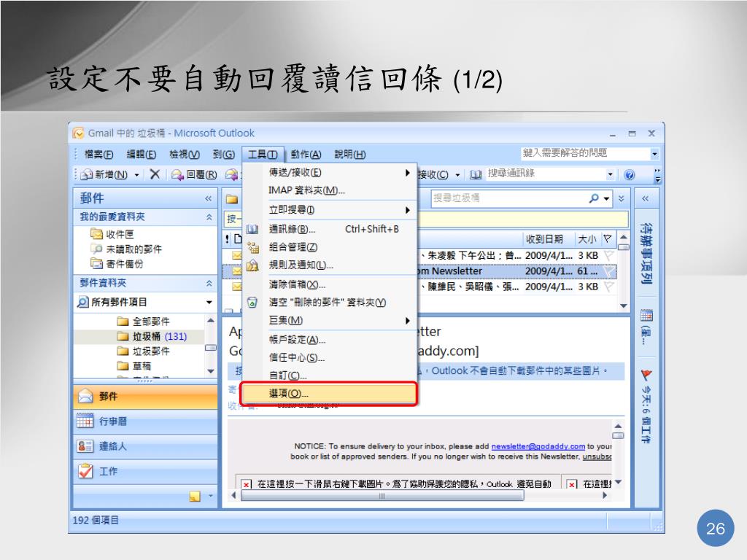Click the 搜尋垃圾桶 search box
The image size is (747, 560).
pyautogui.click(x=508, y=198)
